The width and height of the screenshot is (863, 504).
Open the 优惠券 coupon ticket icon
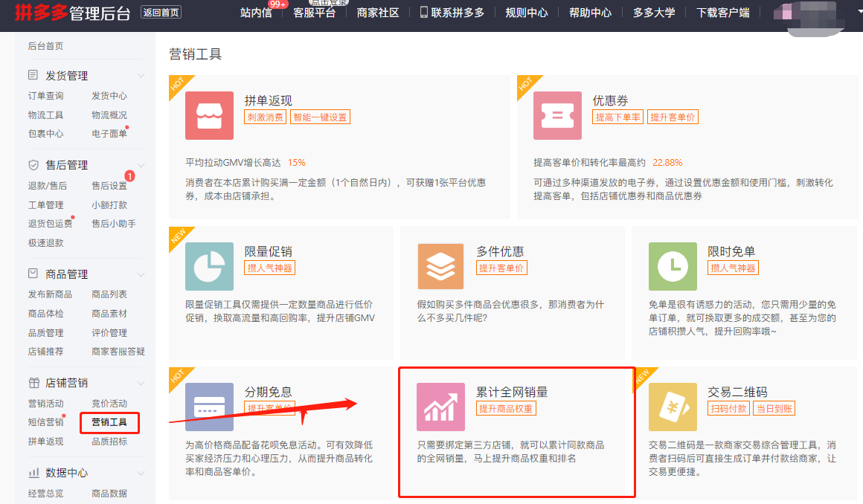point(557,115)
